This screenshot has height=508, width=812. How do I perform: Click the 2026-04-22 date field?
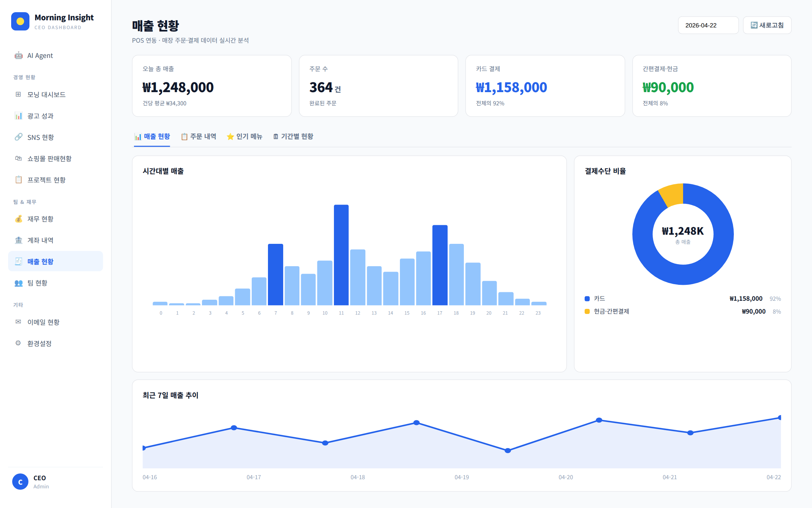point(708,25)
